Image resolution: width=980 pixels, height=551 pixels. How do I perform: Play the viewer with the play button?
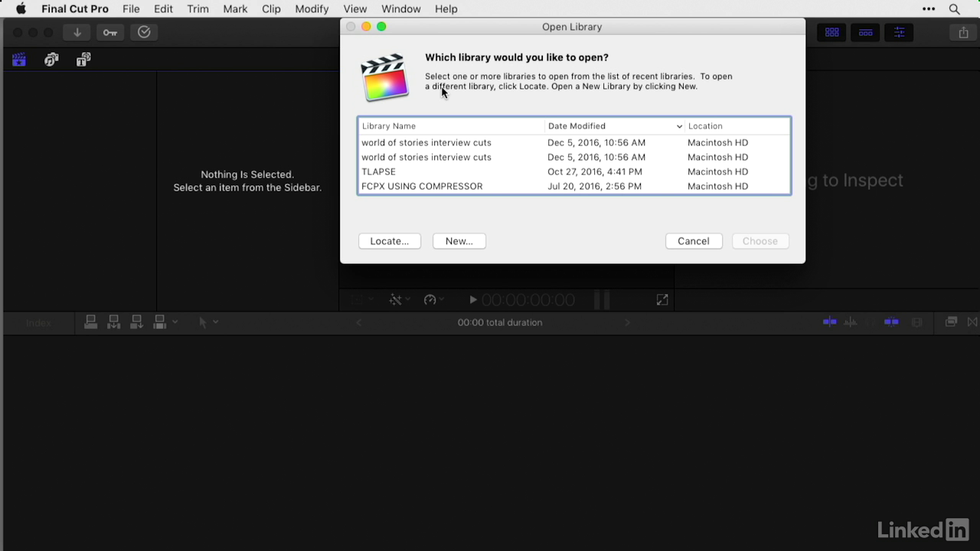click(472, 300)
